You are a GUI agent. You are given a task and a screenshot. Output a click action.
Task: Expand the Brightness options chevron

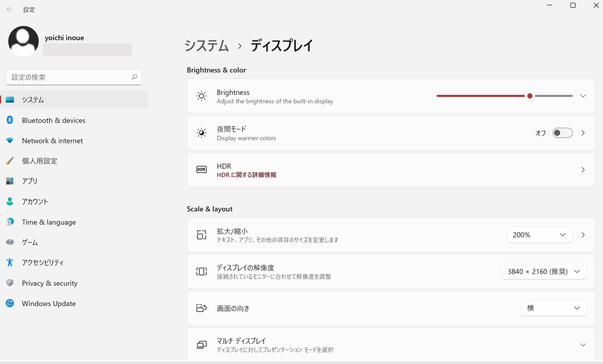click(583, 96)
